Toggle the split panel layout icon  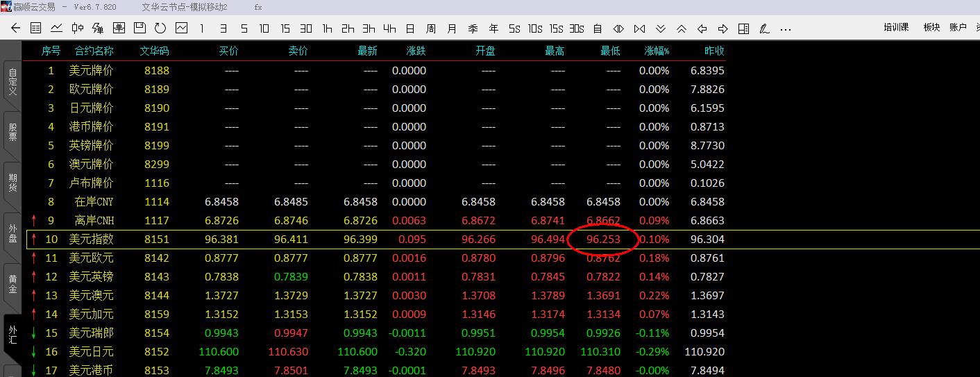pyautogui.click(x=743, y=28)
